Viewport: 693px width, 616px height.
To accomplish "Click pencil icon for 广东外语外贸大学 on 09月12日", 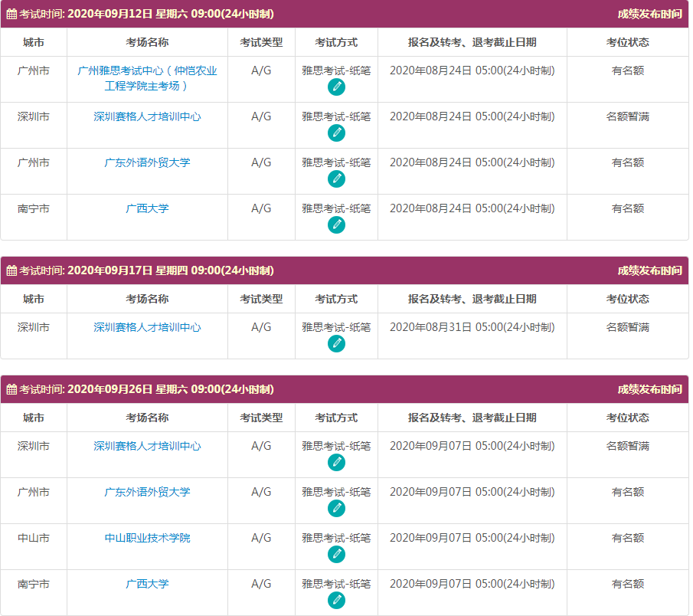I will click(x=336, y=179).
